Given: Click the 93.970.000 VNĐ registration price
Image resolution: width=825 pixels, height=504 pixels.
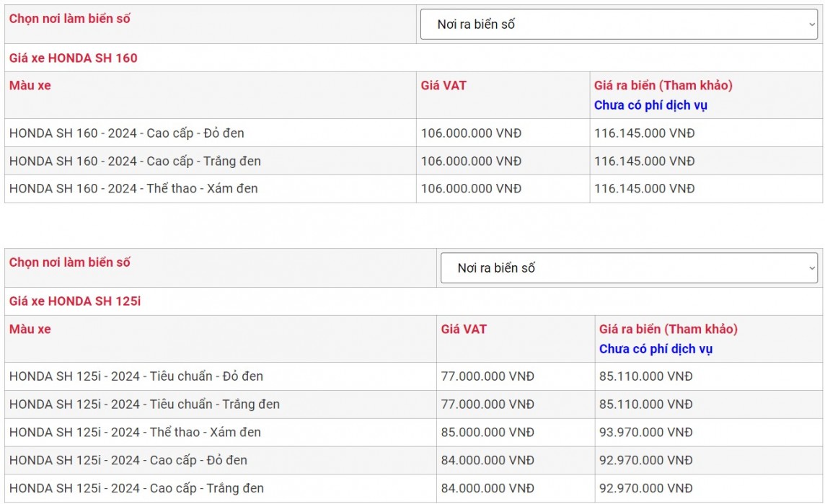Looking at the screenshot, I should [x=645, y=433].
